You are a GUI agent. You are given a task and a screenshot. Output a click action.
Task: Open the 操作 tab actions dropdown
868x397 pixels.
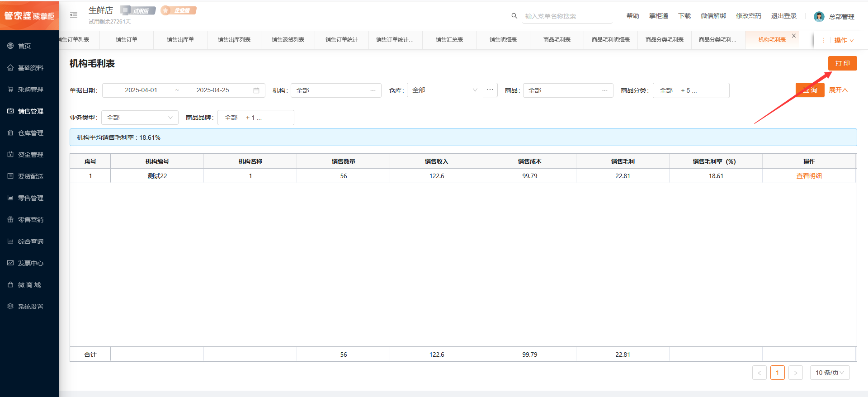coord(844,40)
